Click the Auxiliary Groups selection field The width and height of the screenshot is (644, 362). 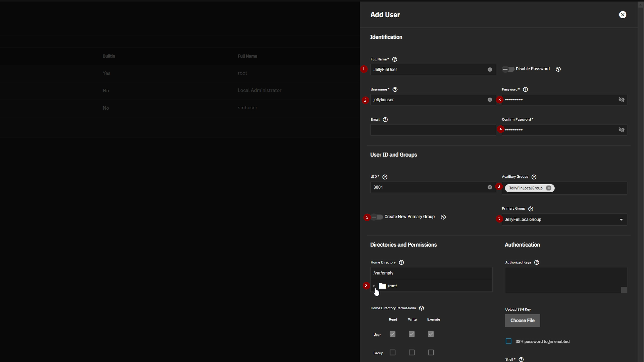pyautogui.click(x=564, y=188)
